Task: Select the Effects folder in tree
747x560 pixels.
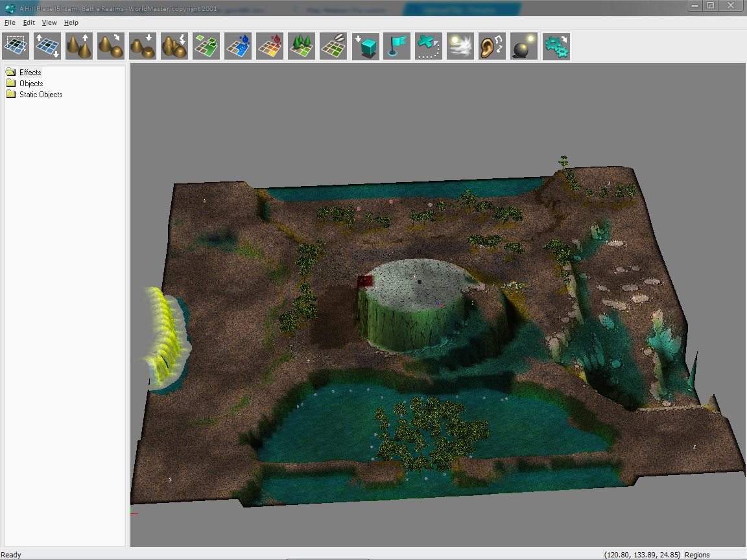Action: [30, 73]
